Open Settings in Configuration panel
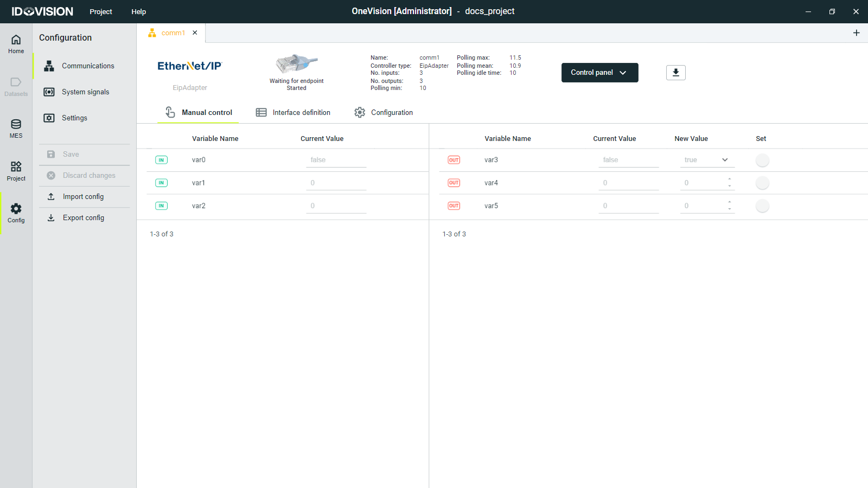Image resolution: width=868 pixels, height=488 pixels. tap(74, 118)
